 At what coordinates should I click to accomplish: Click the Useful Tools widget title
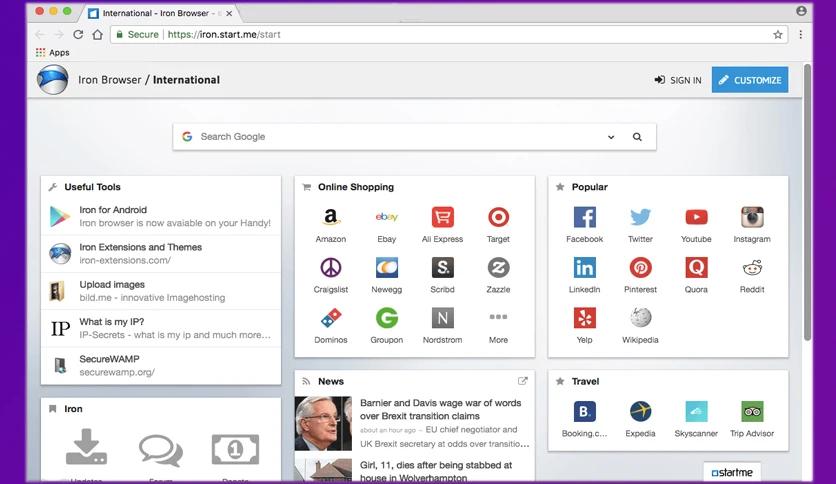(92, 187)
